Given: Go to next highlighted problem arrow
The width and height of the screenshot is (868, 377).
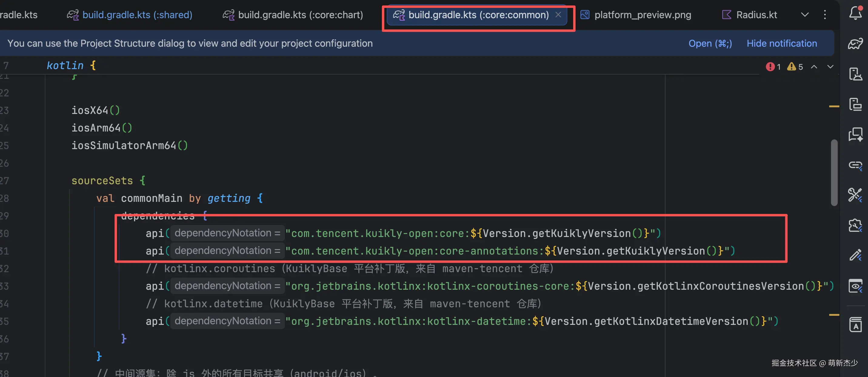Looking at the screenshot, I should coord(830,67).
